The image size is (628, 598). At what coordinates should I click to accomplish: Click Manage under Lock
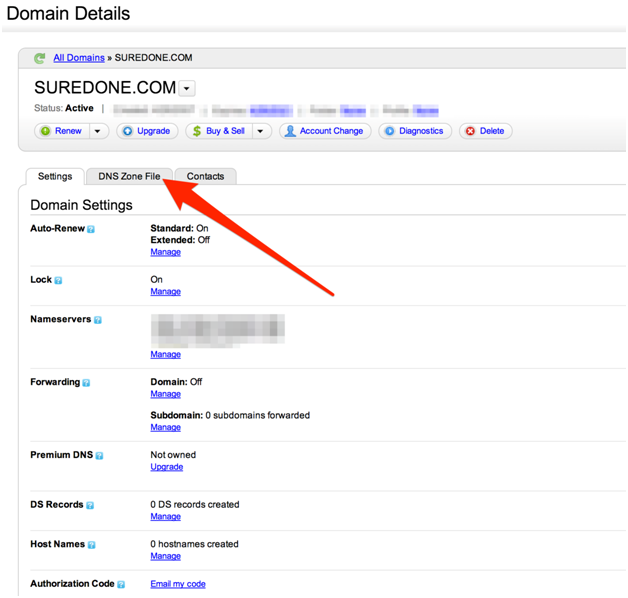(165, 292)
